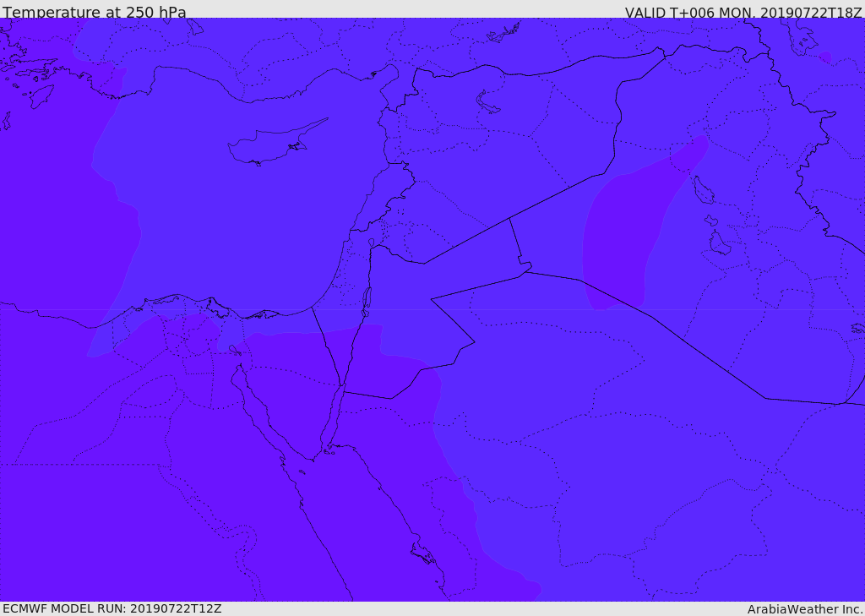The width and height of the screenshot is (865, 616).
Task: Click the 'VALID T+006 MON. 20190722T18Z' label
Action: click(743, 12)
